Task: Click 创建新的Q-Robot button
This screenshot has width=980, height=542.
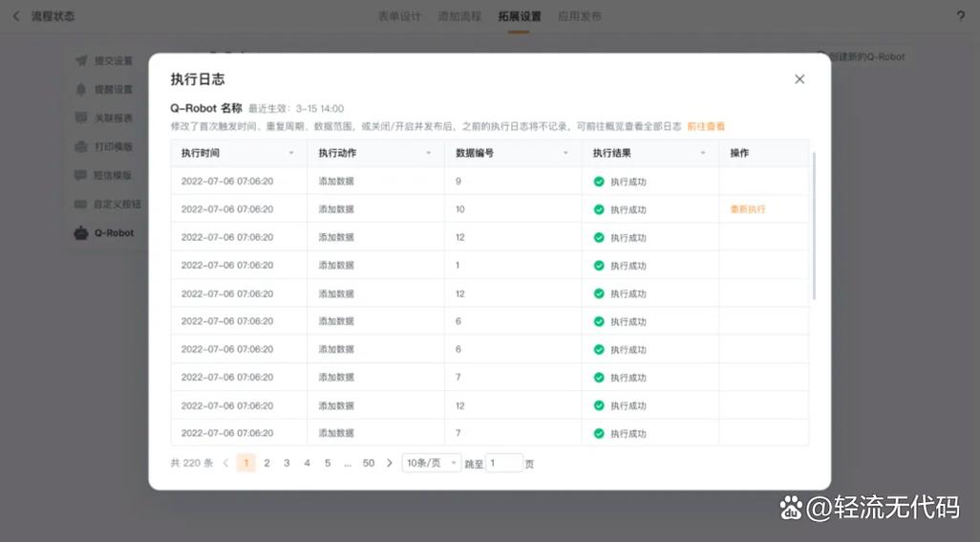Action: (x=865, y=56)
